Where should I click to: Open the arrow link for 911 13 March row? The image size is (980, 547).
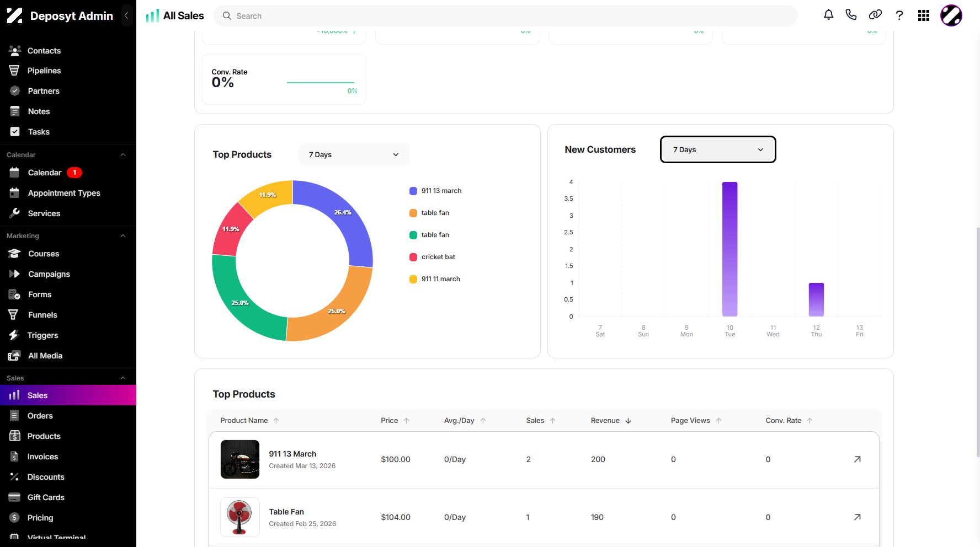click(857, 459)
